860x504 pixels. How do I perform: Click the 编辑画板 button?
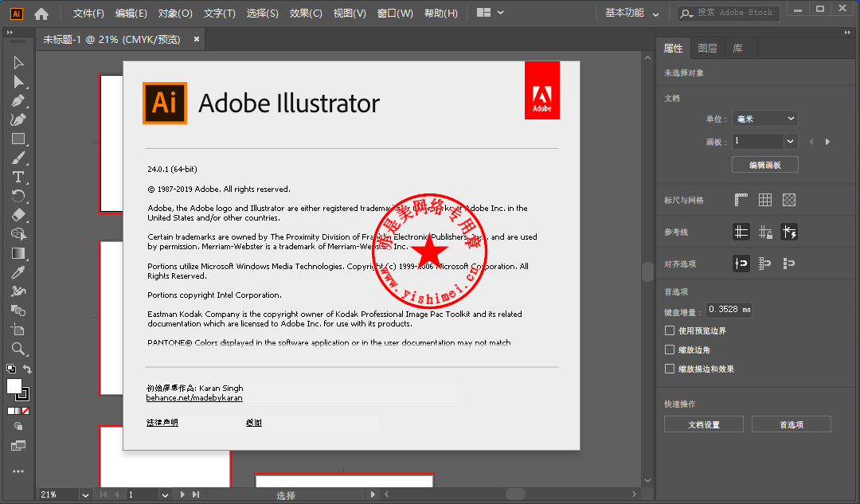pyautogui.click(x=765, y=165)
